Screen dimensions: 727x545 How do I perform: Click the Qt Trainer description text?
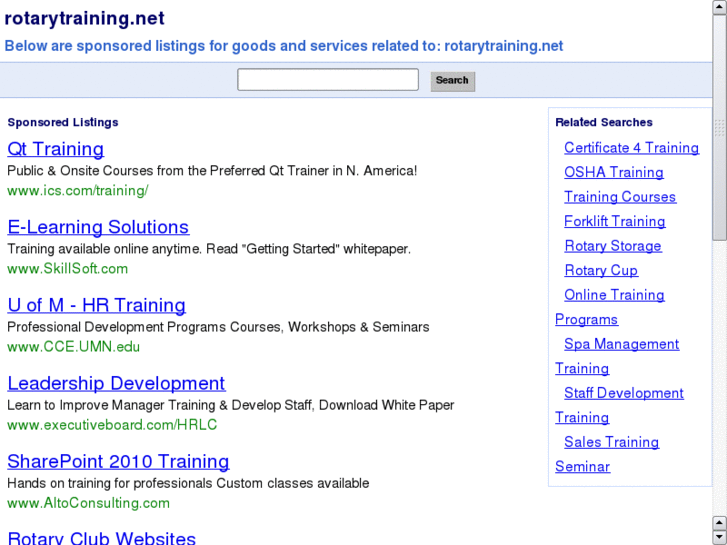[x=212, y=171]
